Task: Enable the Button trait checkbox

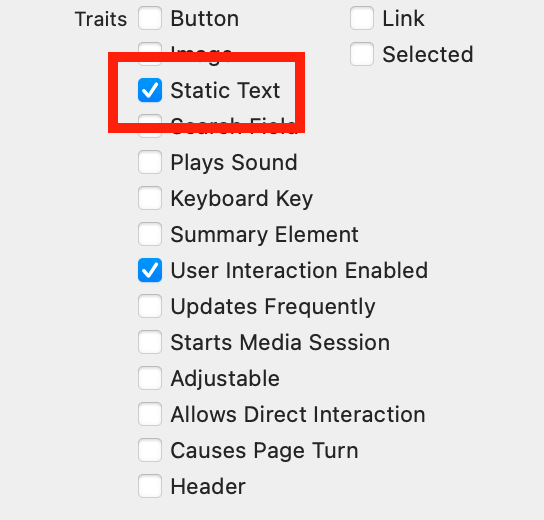Action: pos(150,18)
